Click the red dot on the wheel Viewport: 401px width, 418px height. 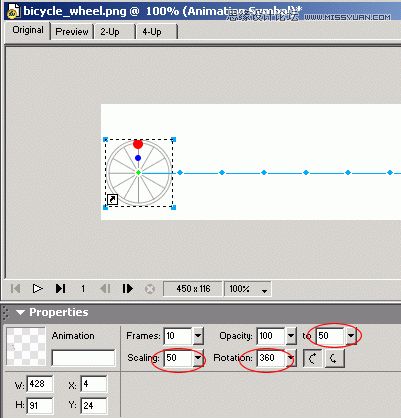[138, 144]
